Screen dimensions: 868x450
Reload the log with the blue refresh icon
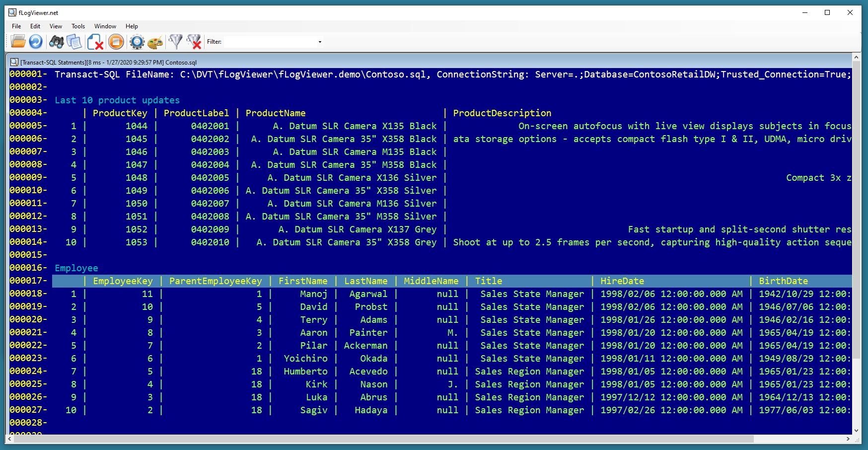pos(36,42)
